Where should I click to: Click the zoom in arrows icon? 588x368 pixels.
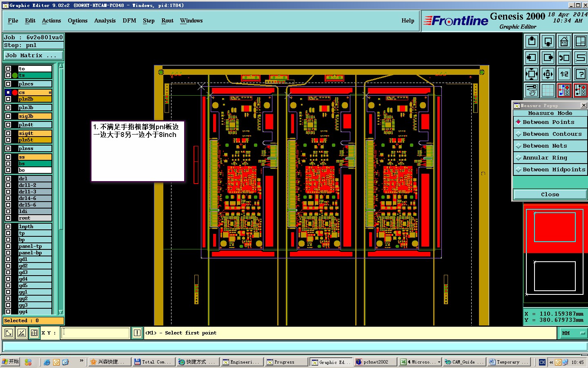[532, 74]
